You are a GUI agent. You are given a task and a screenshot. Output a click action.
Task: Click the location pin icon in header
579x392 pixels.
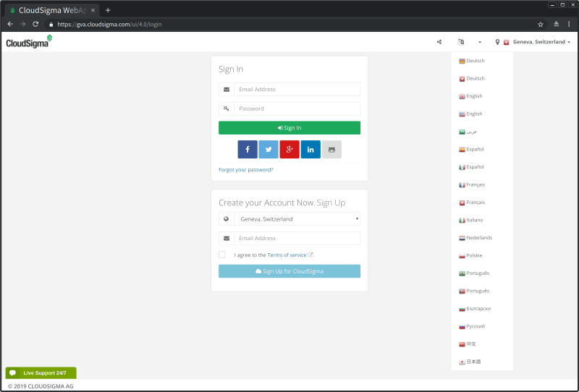(x=497, y=42)
